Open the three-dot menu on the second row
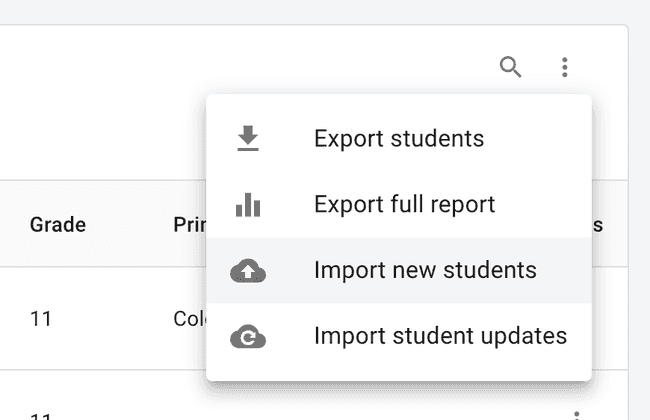The width and height of the screenshot is (650, 420). coord(575,414)
